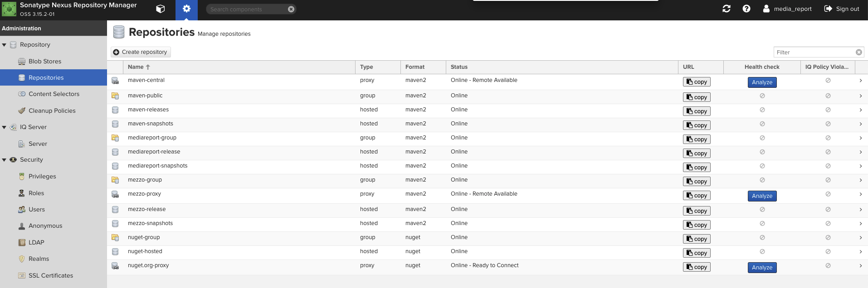868x288 pixels.
Task: Open media_report user account
Action: click(787, 9)
